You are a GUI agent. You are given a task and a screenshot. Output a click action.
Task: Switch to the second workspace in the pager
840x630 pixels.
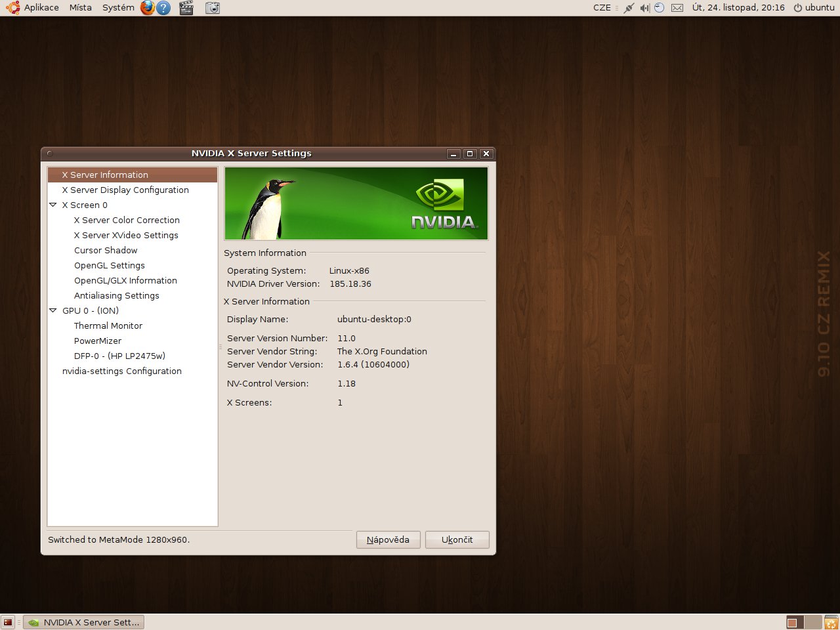coord(813,622)
